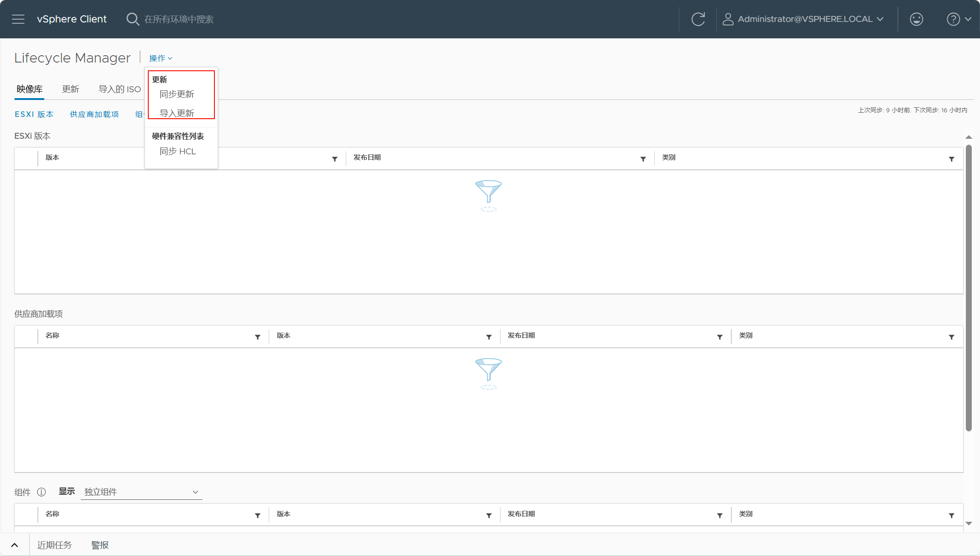
Task: Switch to the 导入的 ISO tab
Action: [120, 89]
